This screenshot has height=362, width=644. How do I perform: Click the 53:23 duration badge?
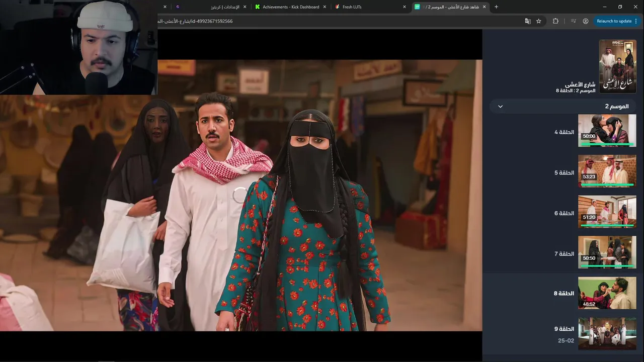click(x=589, y=177)
